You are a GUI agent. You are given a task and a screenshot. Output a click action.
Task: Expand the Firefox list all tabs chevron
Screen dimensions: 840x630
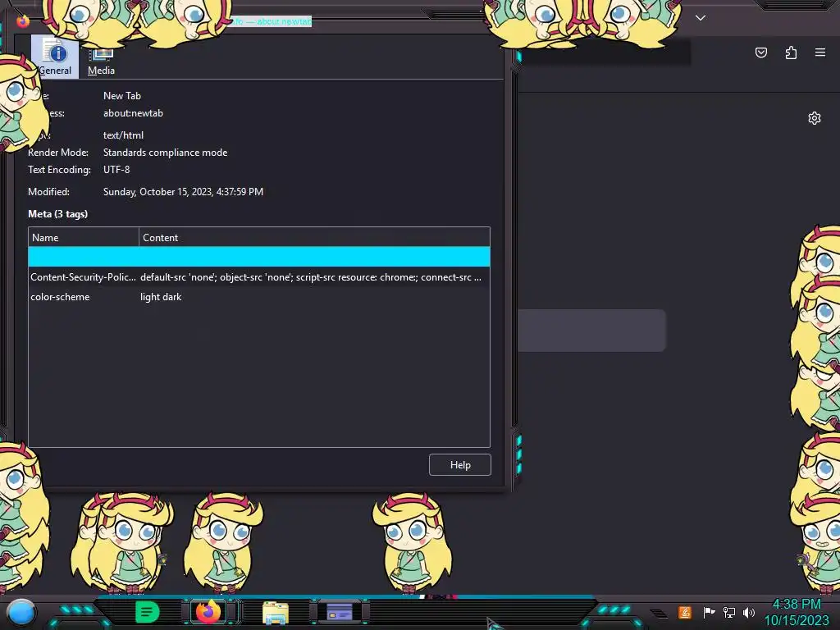point(701,18)
